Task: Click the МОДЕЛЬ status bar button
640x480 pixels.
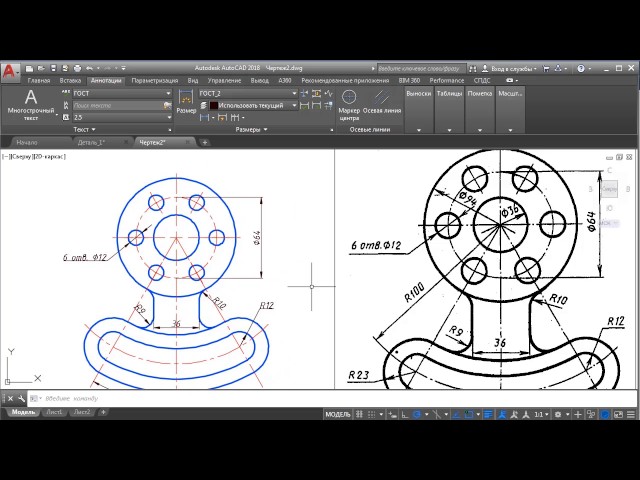Action: click(337, 414)
